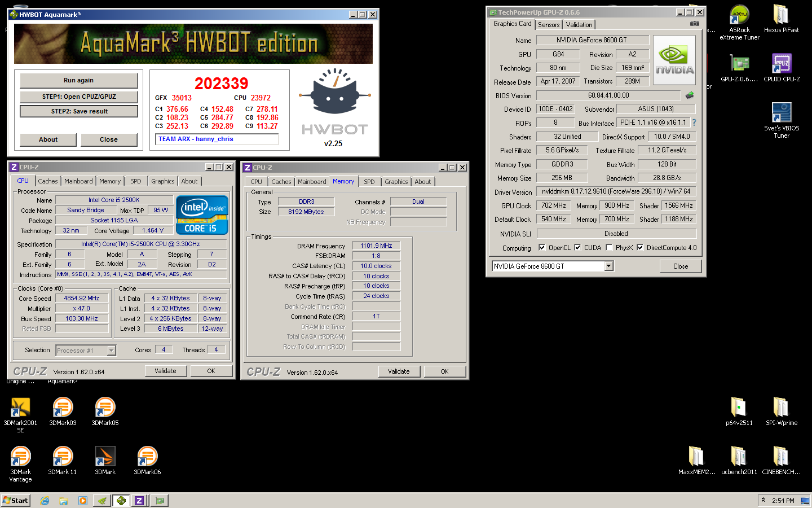Click the Intel Core i5 logo in CPU-Z
812x508 pixels.
202,215
